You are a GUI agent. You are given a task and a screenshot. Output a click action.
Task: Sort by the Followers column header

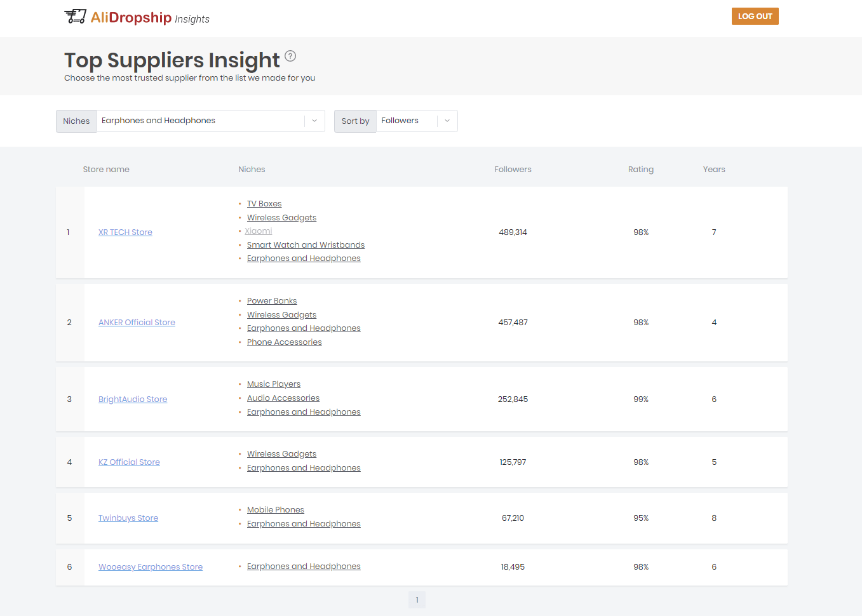coord(512,169)
